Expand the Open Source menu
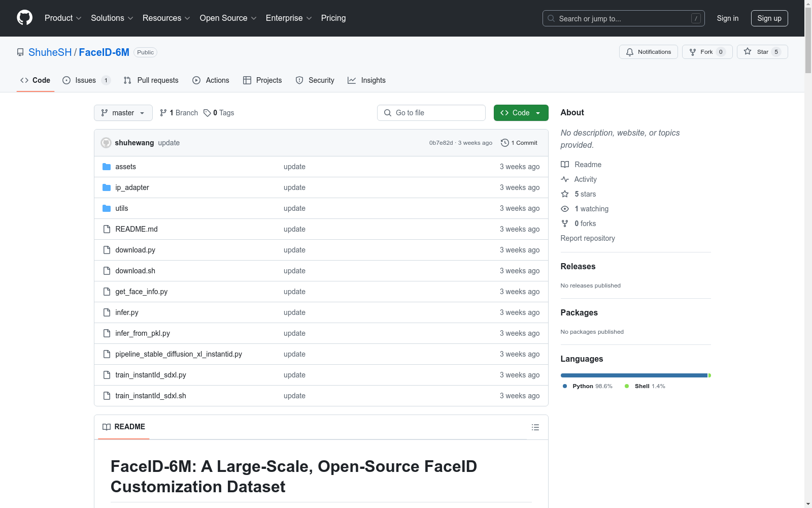Image resolution: width=812 pixels, height=508 pixels. point(228,18)
